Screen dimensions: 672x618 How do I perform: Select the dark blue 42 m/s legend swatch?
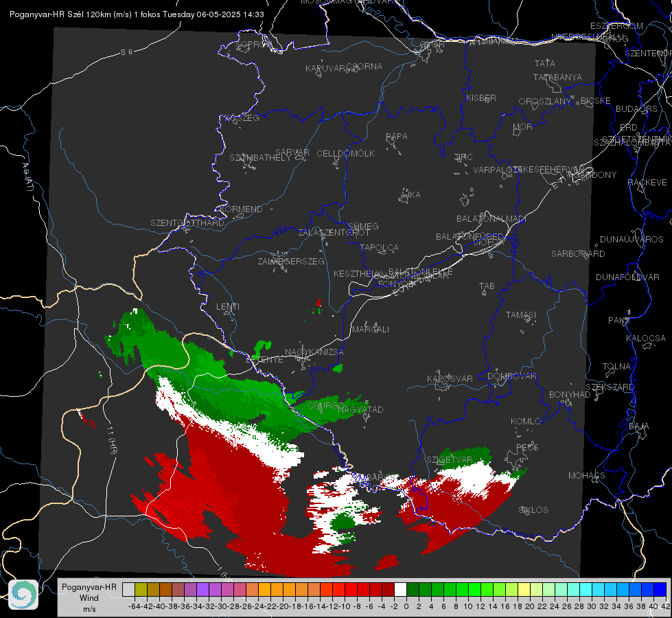tap(660, 590)
